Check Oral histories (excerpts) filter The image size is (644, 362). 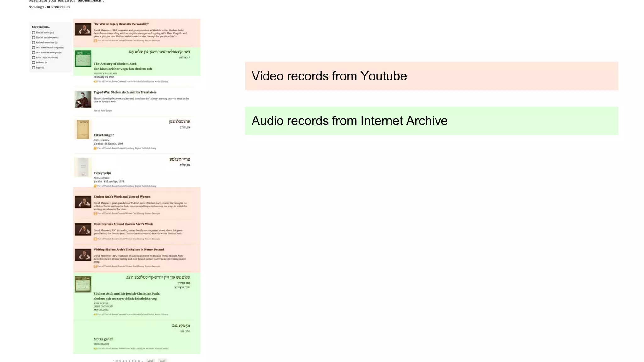tap(33, 53)
